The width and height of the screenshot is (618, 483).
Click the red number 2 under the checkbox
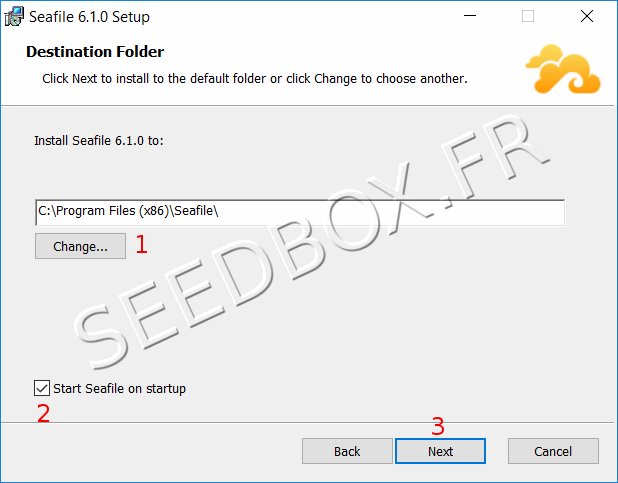[x=43, y=413]
